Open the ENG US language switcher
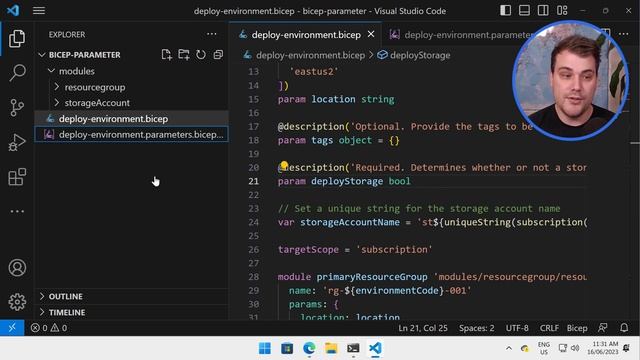 (x=544, y=348)
